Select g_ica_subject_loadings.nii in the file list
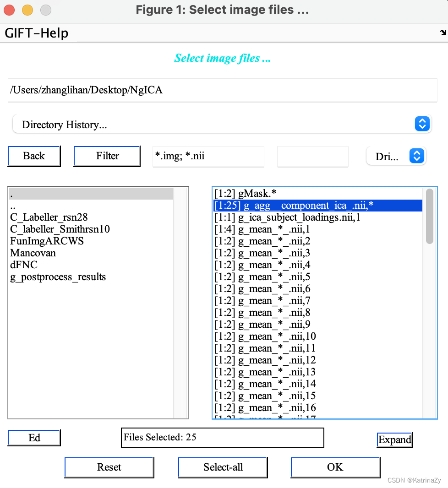The width and height of the screenshot is (448, 488). [286, 217]
